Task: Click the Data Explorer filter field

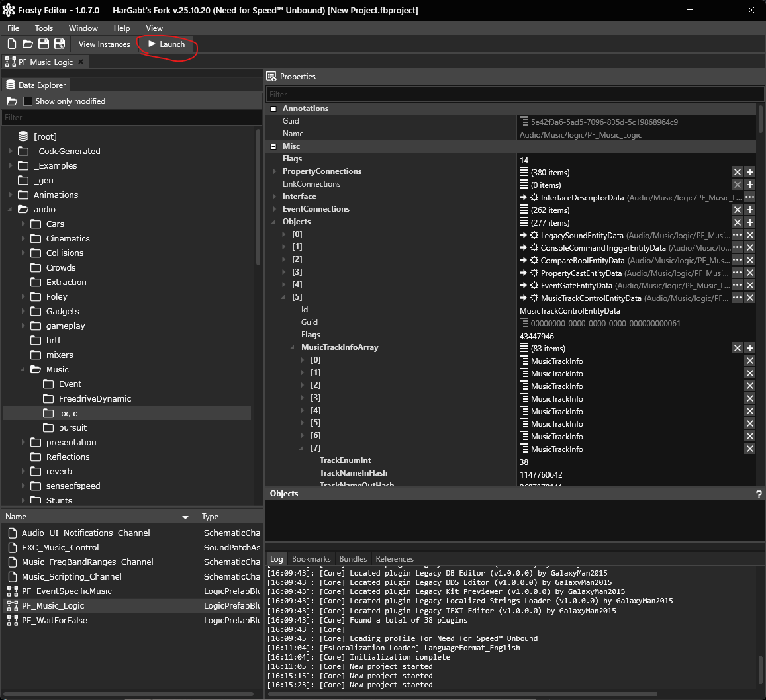Action: [132, 118]
